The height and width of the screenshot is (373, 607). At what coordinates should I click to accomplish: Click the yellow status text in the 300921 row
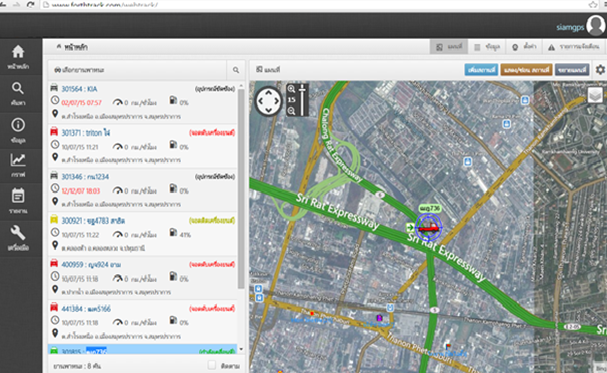click(212, 221)
